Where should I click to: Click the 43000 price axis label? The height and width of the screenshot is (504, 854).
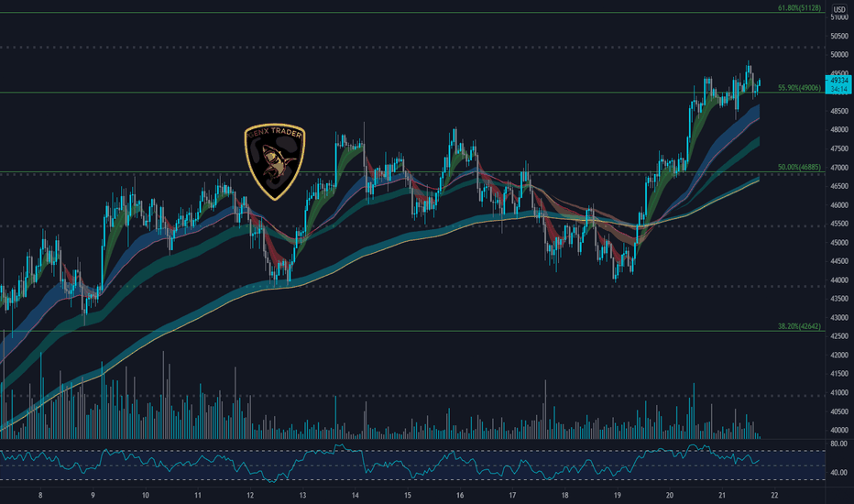(x=839, y=318)
